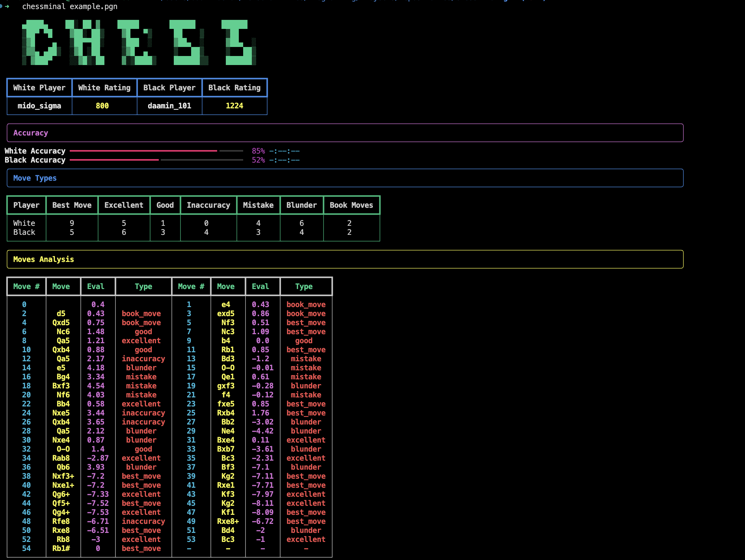Click the Bxf3 move cell
The width and height of the screenshot is (745, 560).
pos(61,386)
